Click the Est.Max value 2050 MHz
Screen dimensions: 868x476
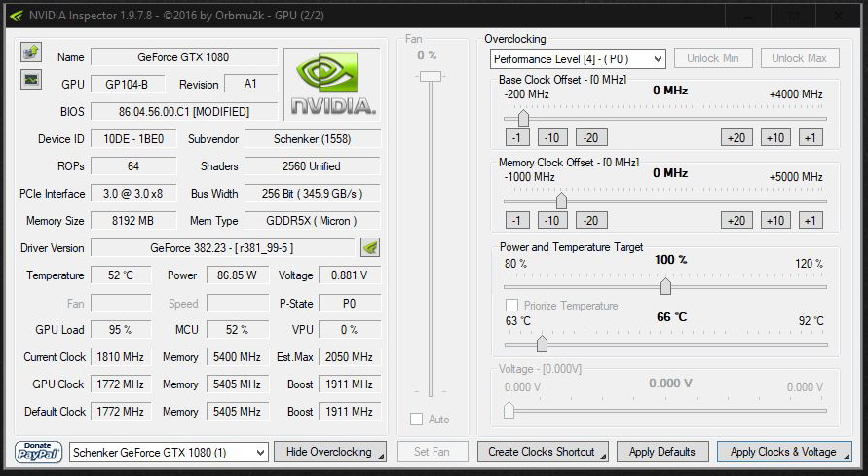350,357
